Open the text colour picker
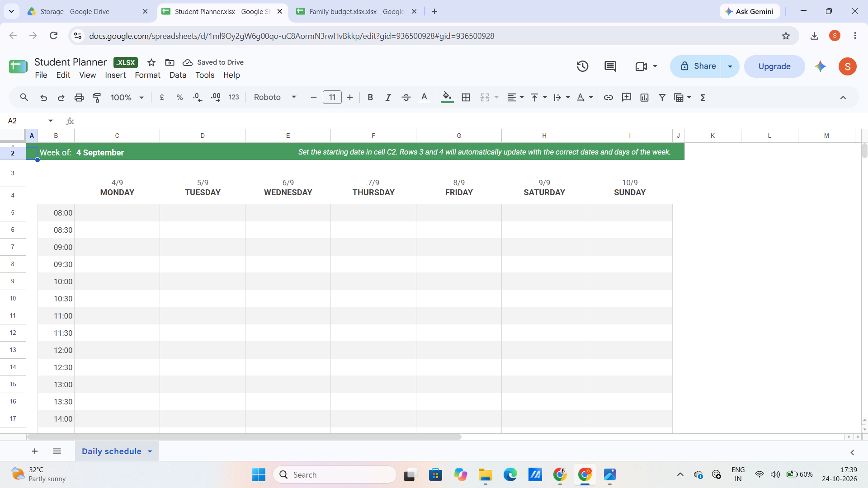Viewport: 868px width, 488px height. coord(424,98)
